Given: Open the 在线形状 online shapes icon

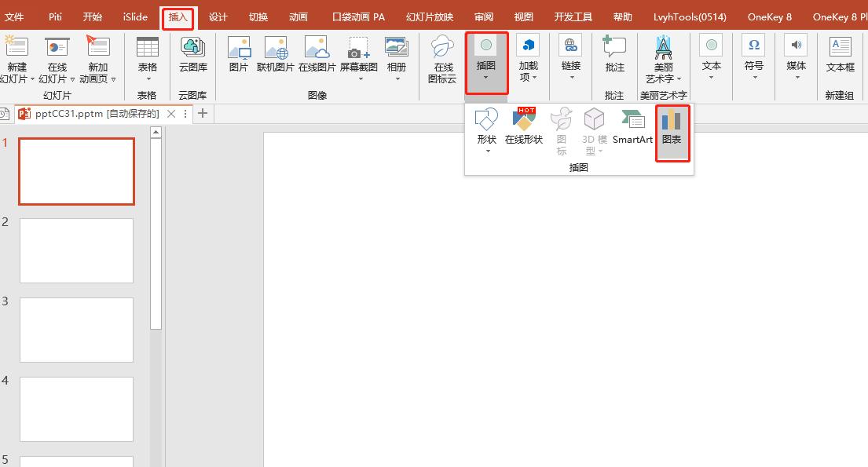Looking at the screenshot, I should (x=524, y=128).
